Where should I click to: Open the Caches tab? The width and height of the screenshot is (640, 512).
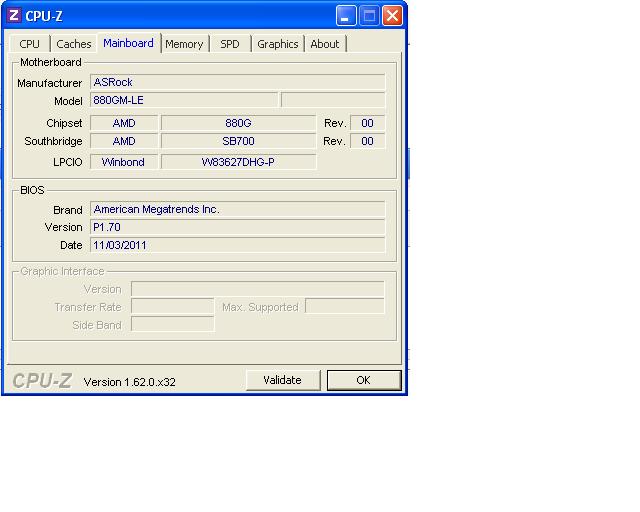tap(73, 44)
